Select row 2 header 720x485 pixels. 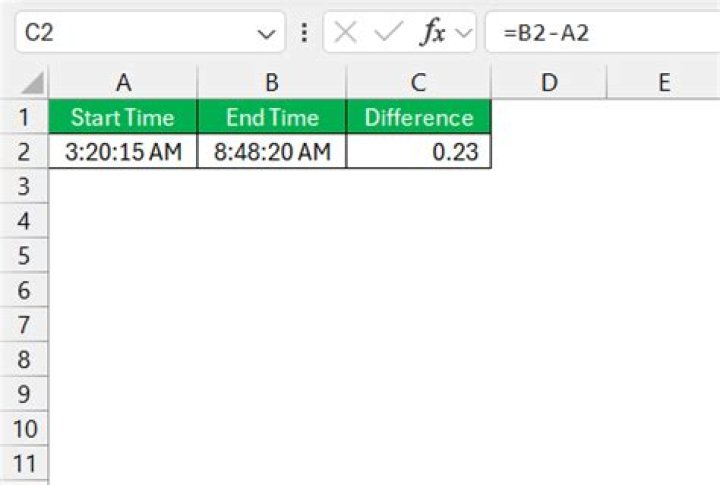[x=24, y=152]
